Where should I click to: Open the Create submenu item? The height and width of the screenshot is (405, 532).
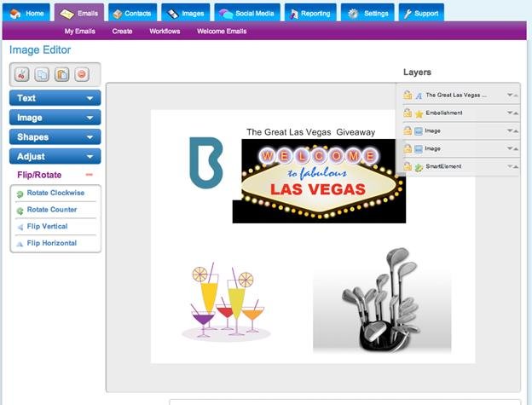[122, 32]
